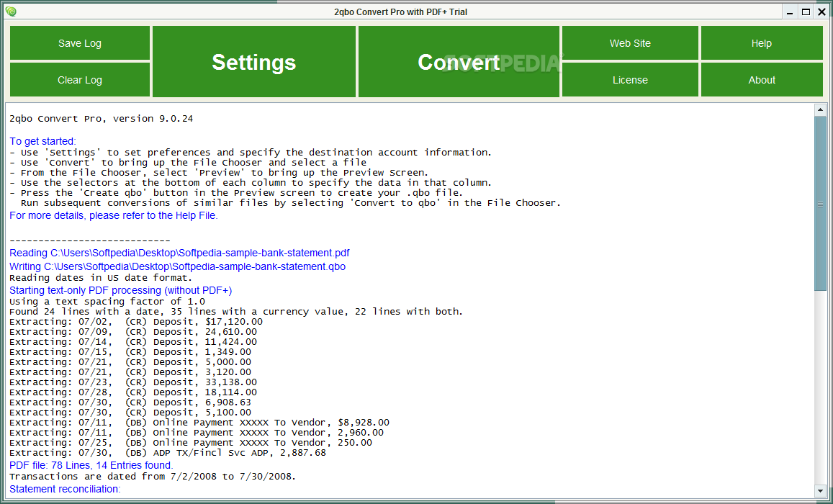833x504 pixels.
Task: Click the 07/21 Deposit 5,000.00 line
Action: (130, 362)
